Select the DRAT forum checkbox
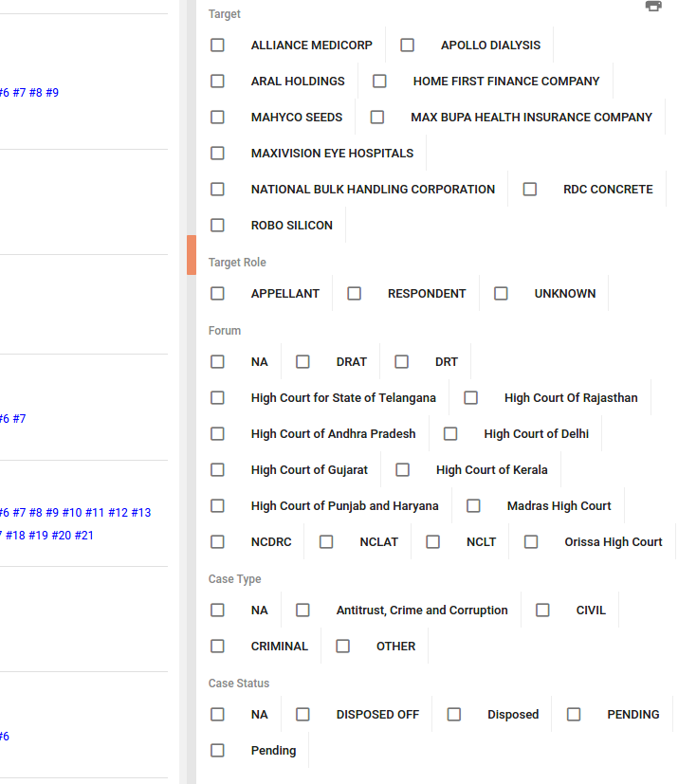678x784 pixels. click(x=303, y=361)
